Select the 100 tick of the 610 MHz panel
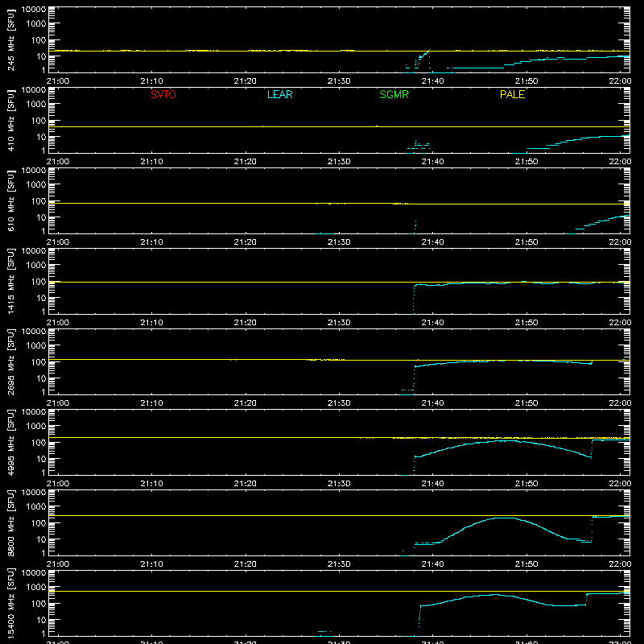Viewport: 644px width, 644px height. point(39,201)
